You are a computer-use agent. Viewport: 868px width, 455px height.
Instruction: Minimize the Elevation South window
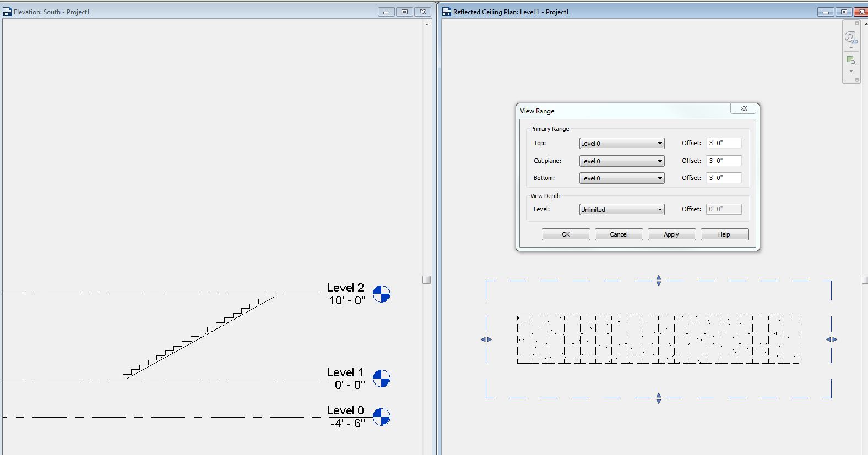(x=386, y=12)
